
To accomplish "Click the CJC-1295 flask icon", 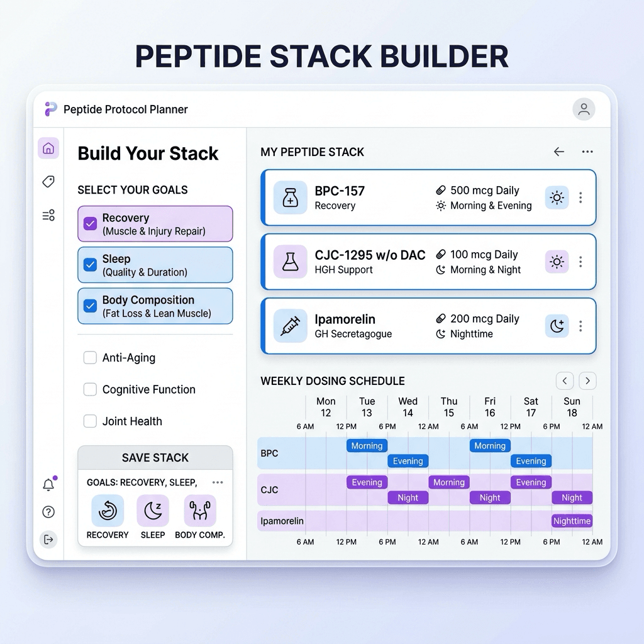I will tap(290, 262).
